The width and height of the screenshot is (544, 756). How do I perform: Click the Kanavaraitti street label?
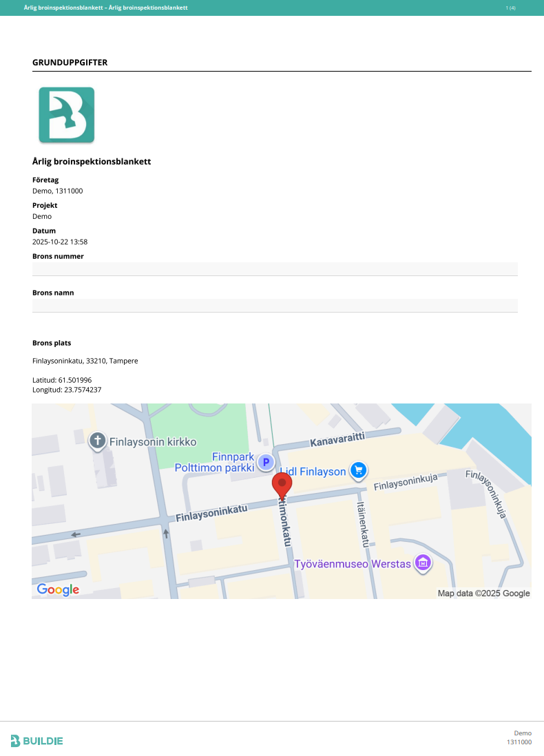[337, 439]
